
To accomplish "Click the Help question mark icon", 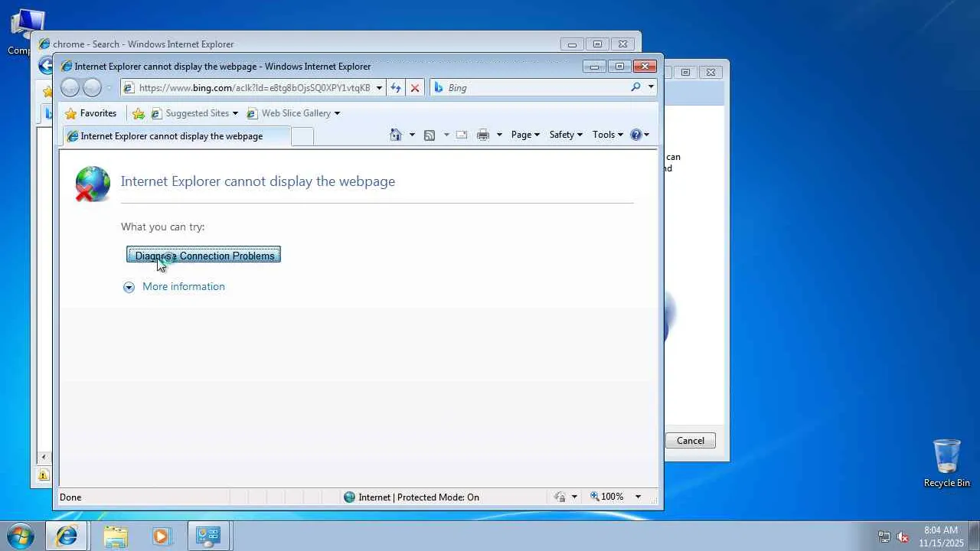I will point(635,135).
